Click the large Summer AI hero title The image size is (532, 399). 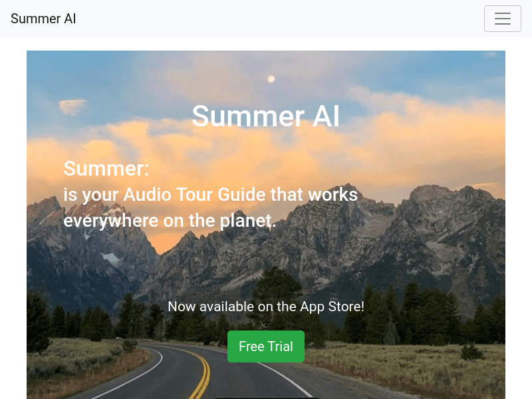[265, 116]
